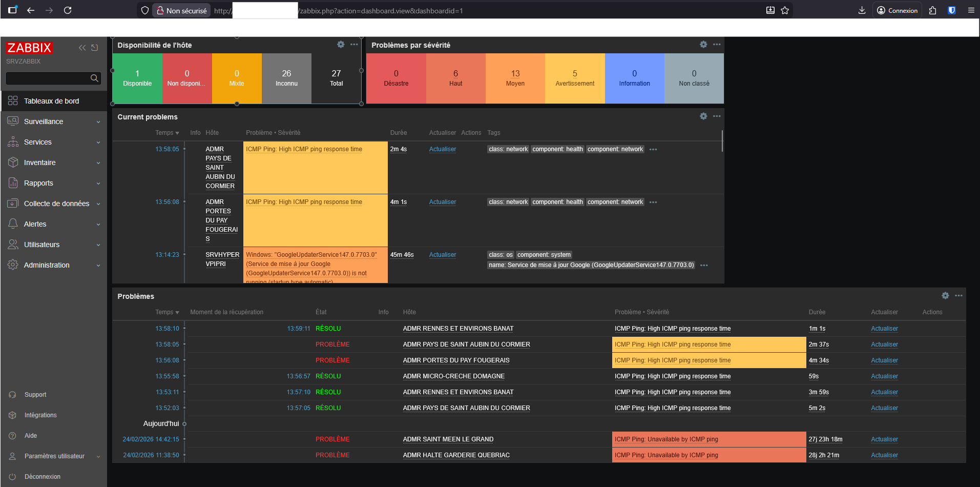Click Actualiser for ADMR MICRO-CRECHE DOMAGNE
The image size is (980, 487).
click(884, 376)
